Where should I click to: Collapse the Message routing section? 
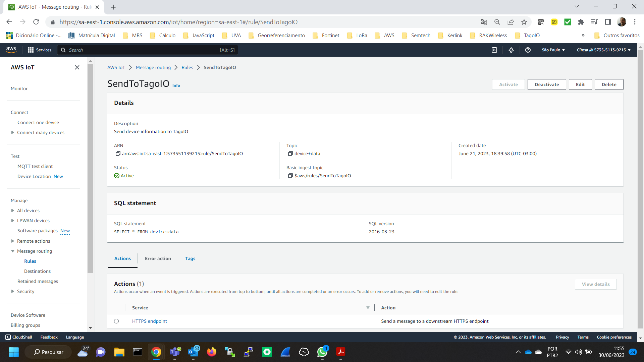coord(13,251)
